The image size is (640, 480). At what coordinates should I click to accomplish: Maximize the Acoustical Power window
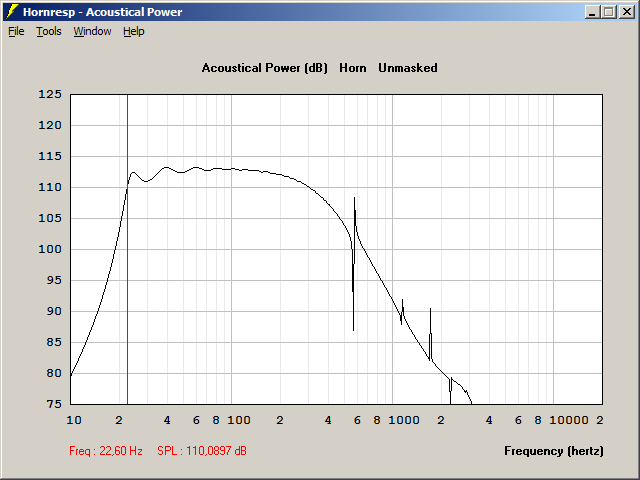[x=609, y=11]
